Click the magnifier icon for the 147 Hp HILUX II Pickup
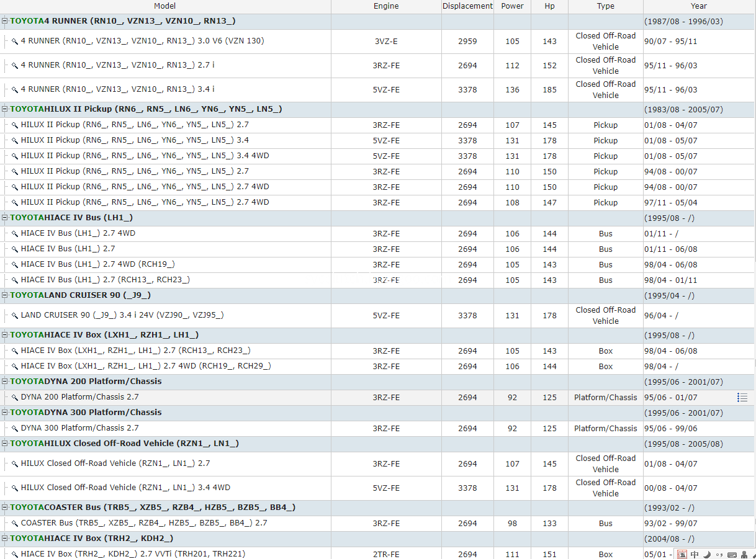756x559 pixels. point(15,203)
